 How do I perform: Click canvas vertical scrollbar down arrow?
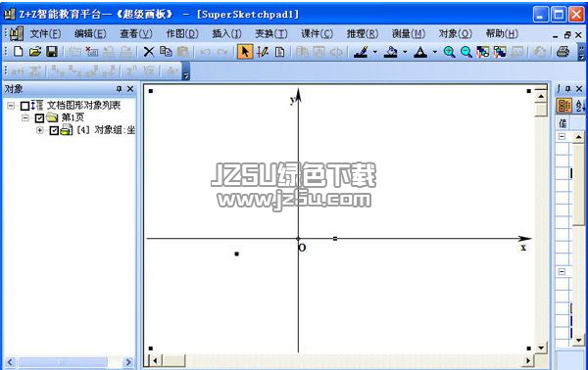(541, 347)
